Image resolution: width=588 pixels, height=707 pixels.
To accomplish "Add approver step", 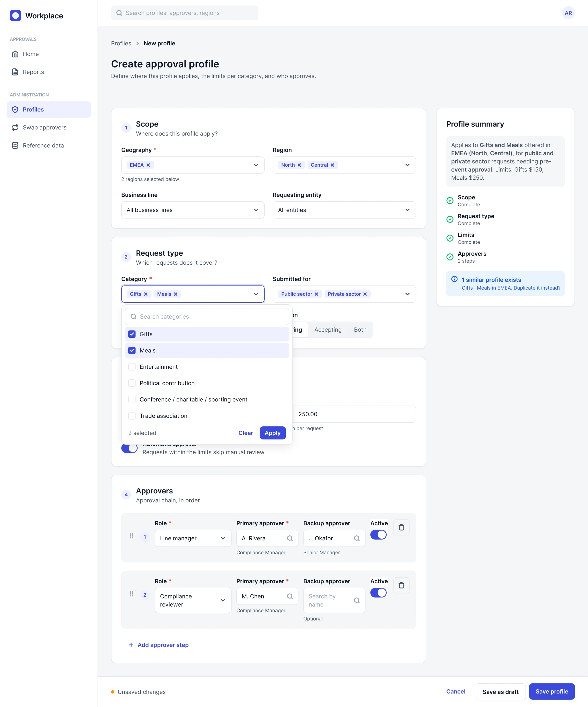I will tap(159, 645).
